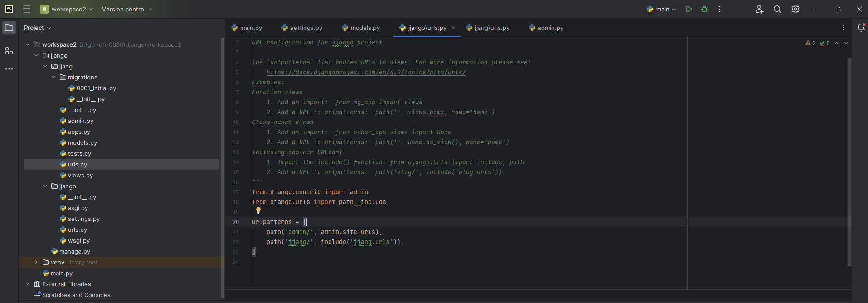This screenshot has height=303, width=868.
Task: Show more tool windows
Action: click(x=9, y=69)
